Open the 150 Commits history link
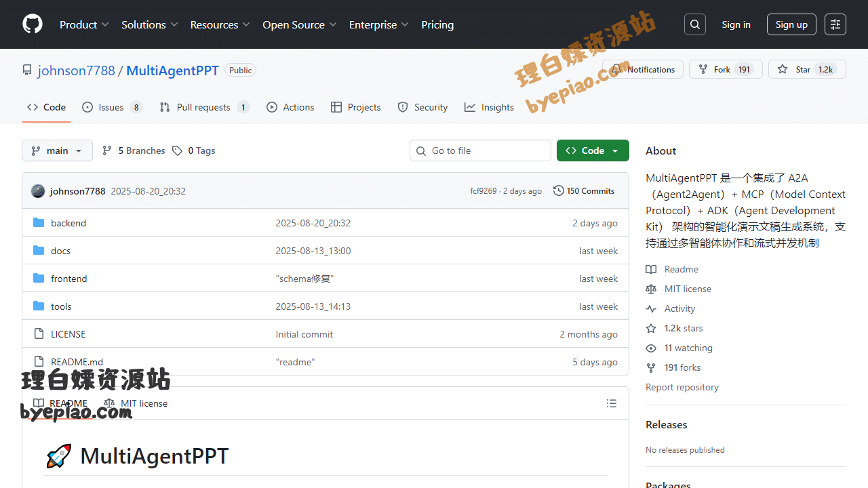 (x=584, y=191)
